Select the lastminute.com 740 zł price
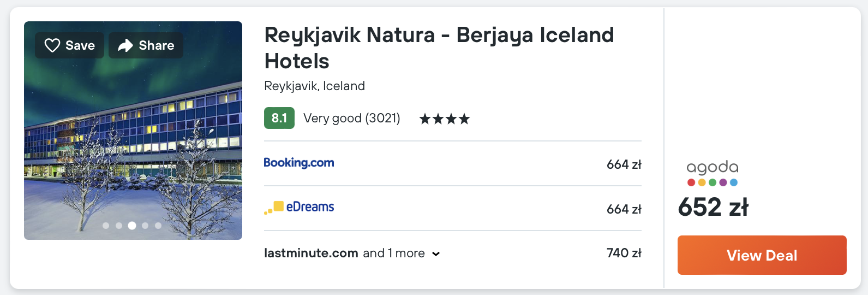Viewport: 868px width, 295px height. [x=624, y=253]
